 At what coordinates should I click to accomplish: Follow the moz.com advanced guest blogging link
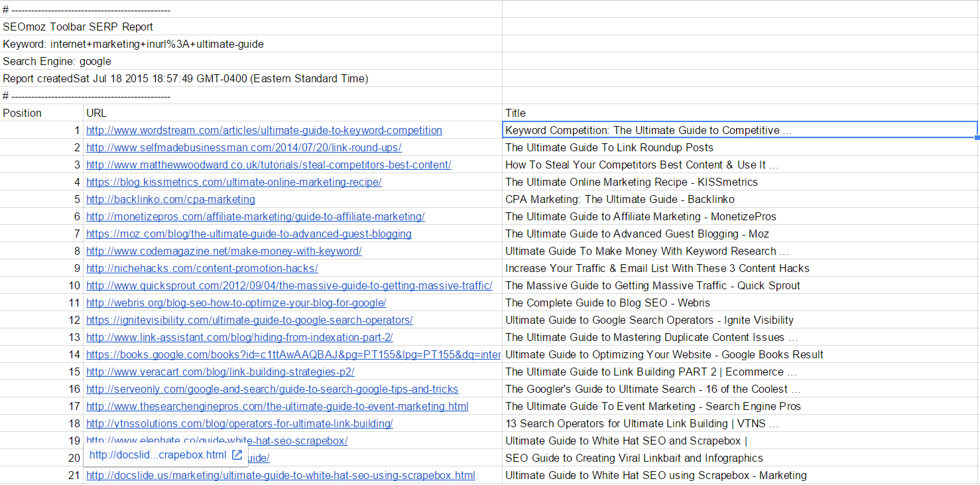249,234
